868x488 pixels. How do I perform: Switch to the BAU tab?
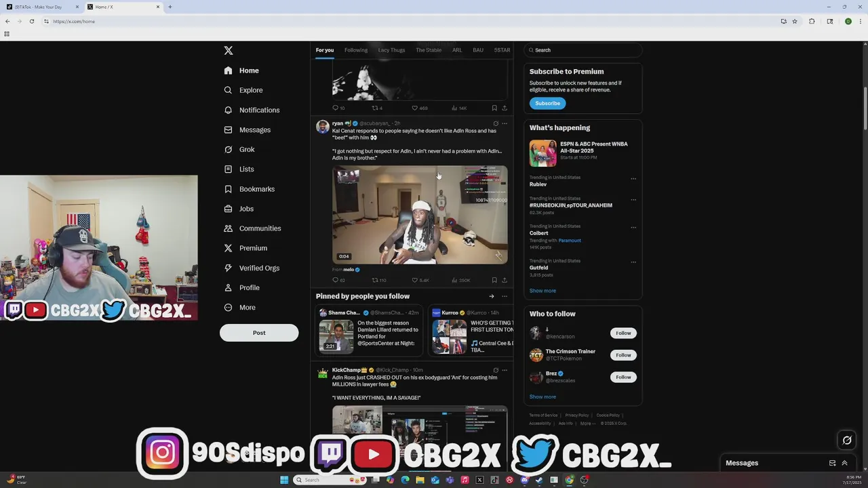pos(478,50)
